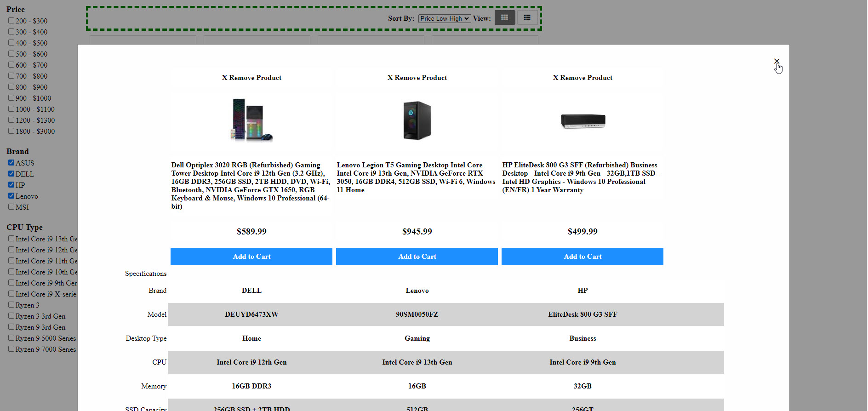The width and height of the screenshot is (868, 411).
Task: Click the Lenovo Legion tower image
Action: tap(417, 120)
